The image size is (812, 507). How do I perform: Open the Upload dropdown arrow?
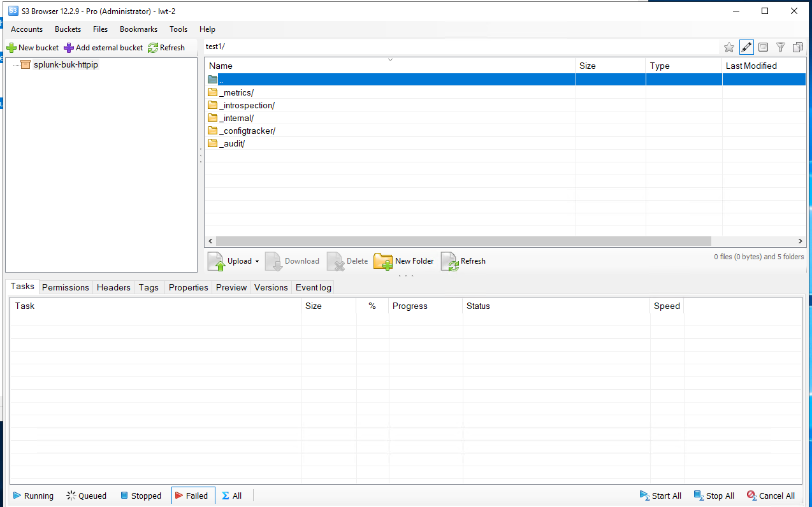tap(257, 261)
